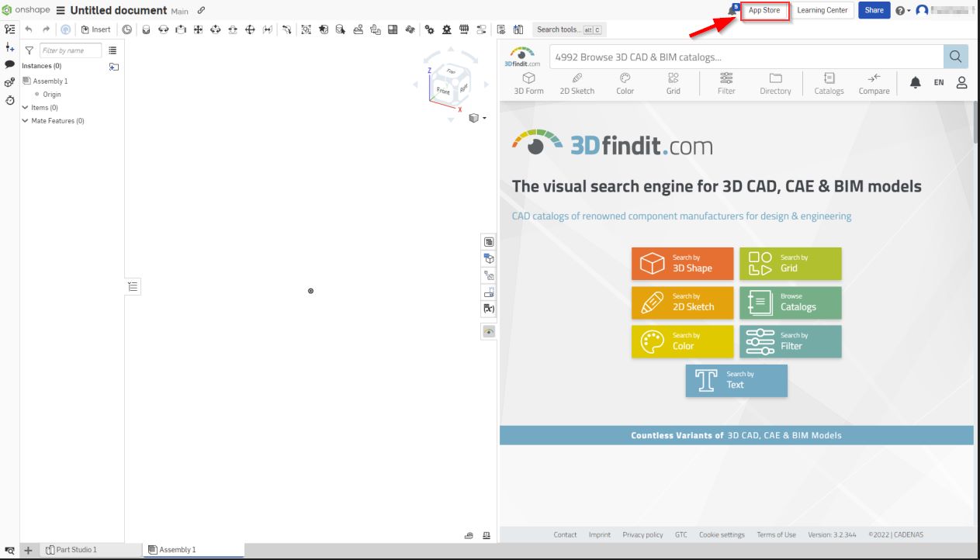Open Grid view in 3Dfindit toolbar
Screen dimensions: 980x560
coord(673,84)
